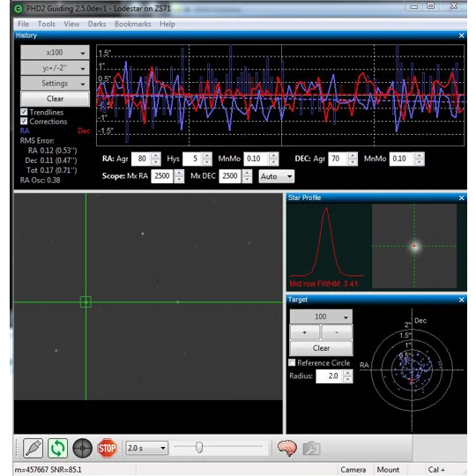Viewport: 476px width, 476px height.
Task: Click the RA Hys spinner arrows
Action: (207, 159)
